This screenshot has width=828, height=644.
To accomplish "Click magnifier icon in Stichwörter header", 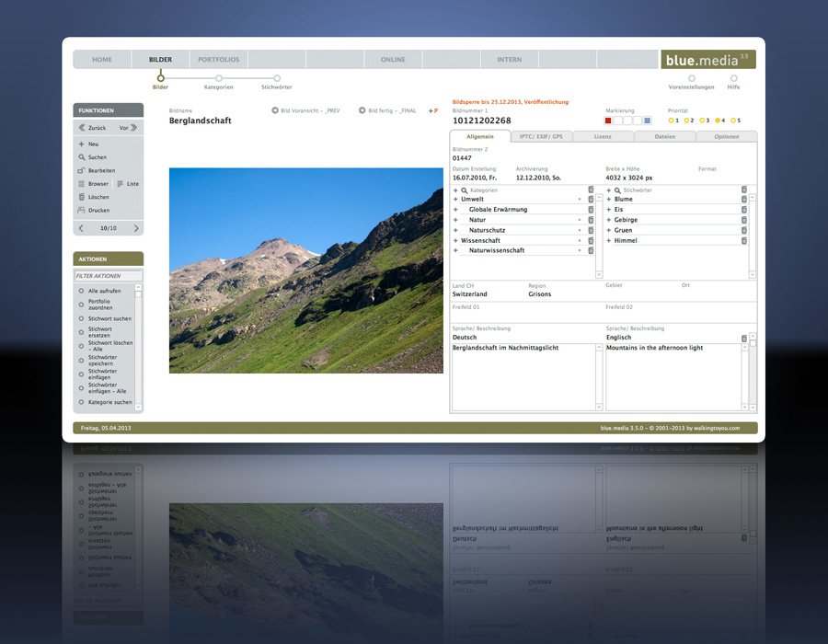I will coord(616,190).
